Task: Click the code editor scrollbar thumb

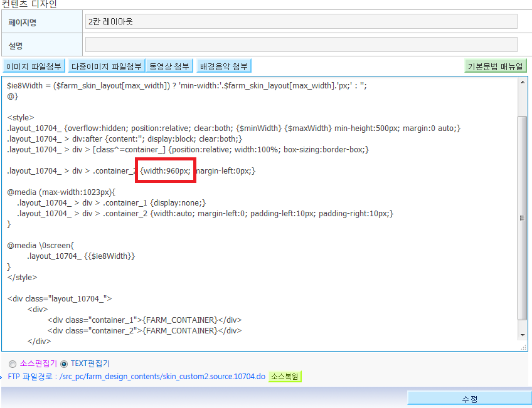Action: pyautogui.click(x=523, y=217)
